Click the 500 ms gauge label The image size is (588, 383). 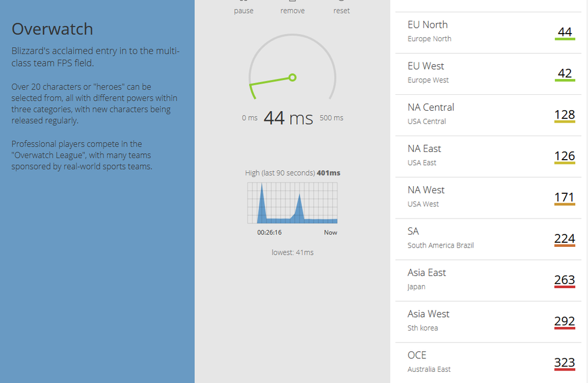[331, 118]
